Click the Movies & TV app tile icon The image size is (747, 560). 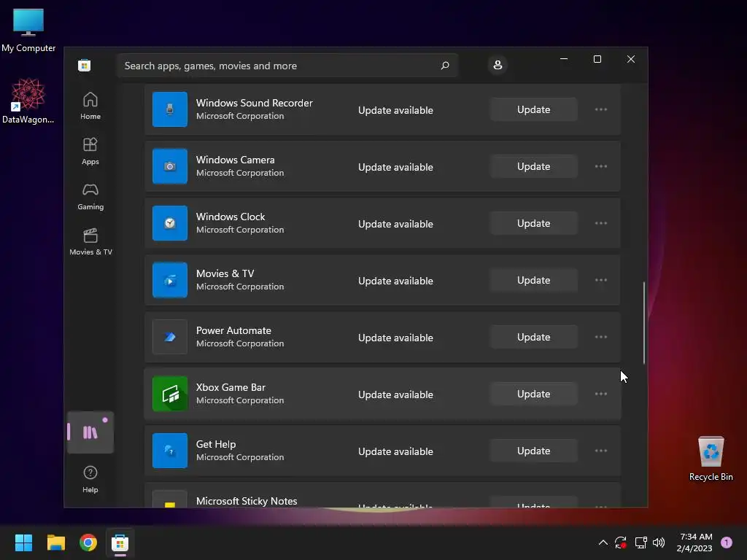point(169,280)
